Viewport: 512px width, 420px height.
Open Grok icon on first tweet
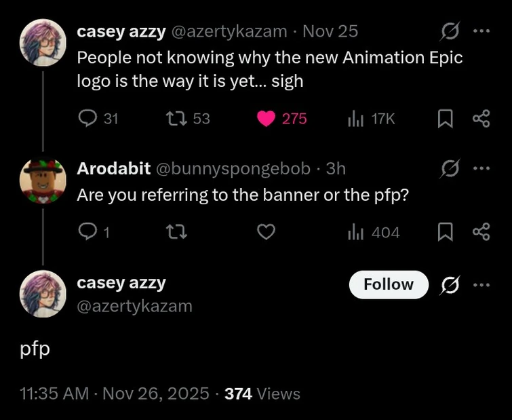pyautogui.click(x=450, y=31)
